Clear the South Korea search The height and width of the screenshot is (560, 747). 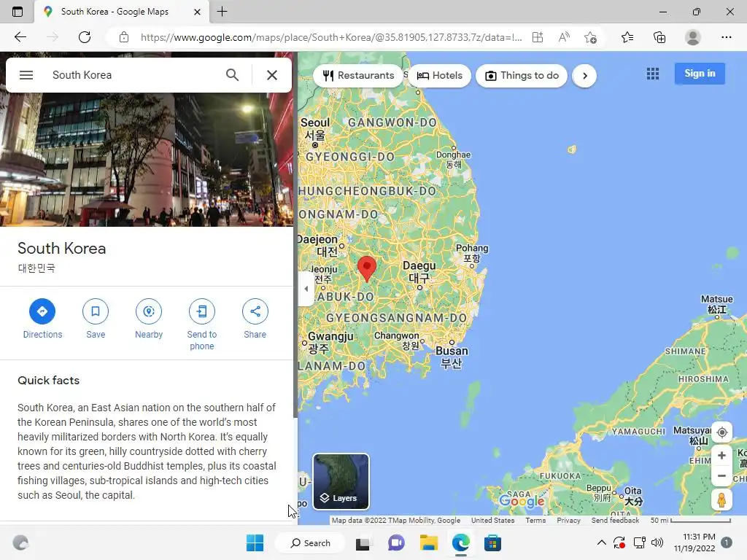[272, 75]
